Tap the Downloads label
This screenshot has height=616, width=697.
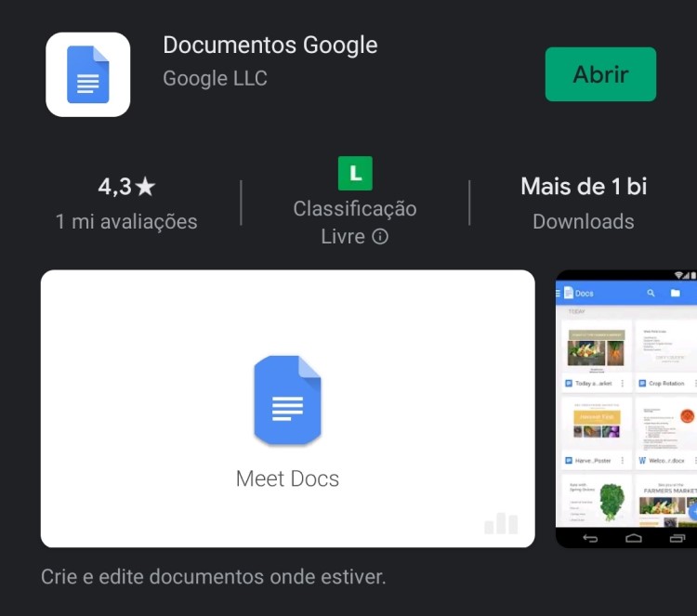584,221
